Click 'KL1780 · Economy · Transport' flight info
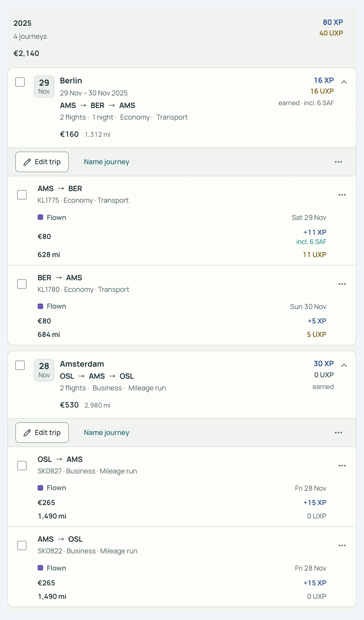This screenshot has height=620, width=364. pos(83,290)
